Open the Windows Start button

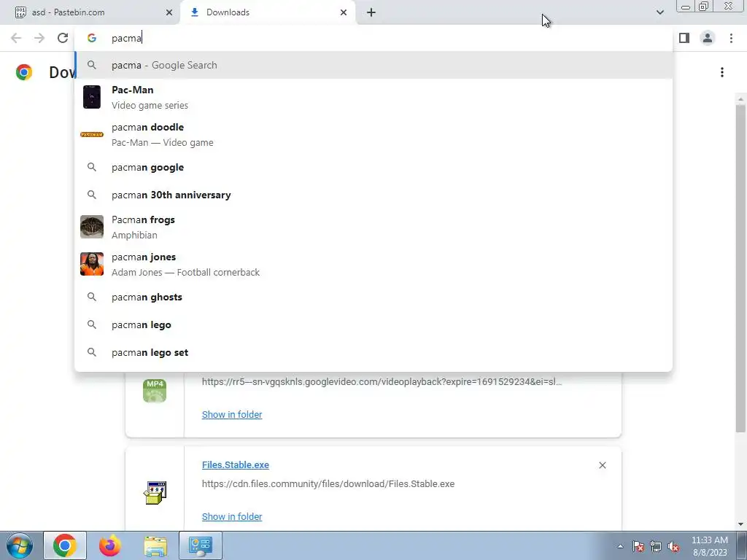[x=19, y=545]
